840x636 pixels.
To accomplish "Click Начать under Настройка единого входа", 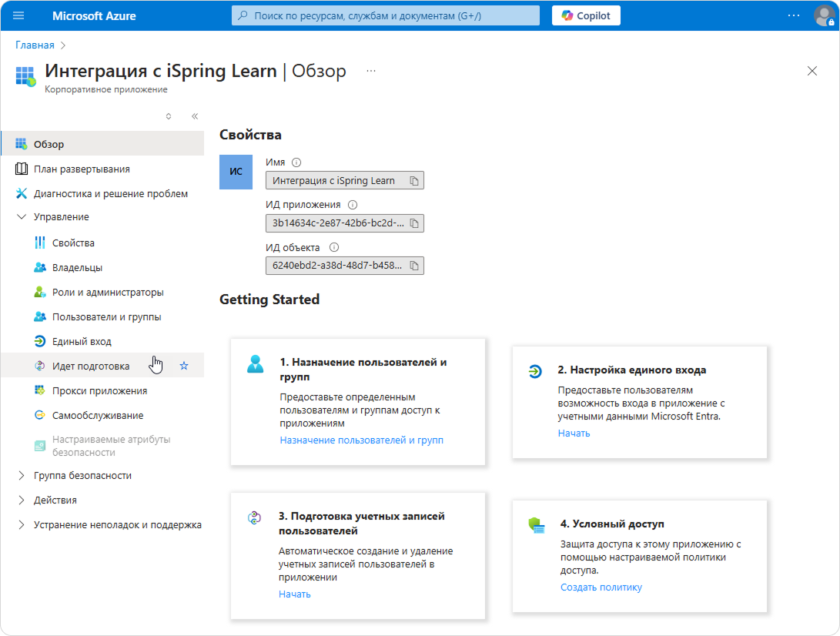I will [x=574, y=433].
